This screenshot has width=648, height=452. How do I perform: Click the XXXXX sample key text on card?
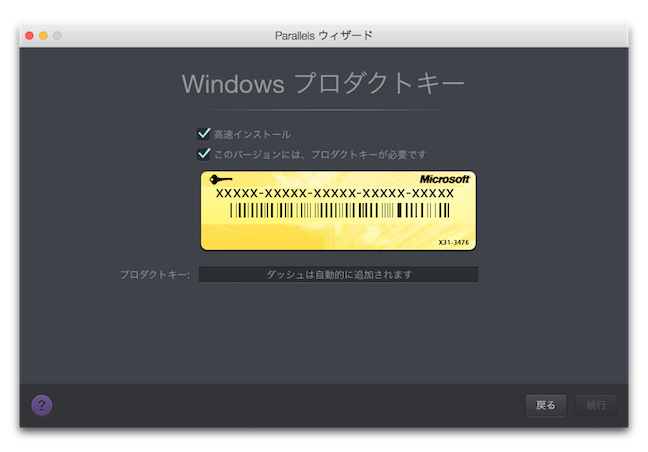[x=335, y=193]
